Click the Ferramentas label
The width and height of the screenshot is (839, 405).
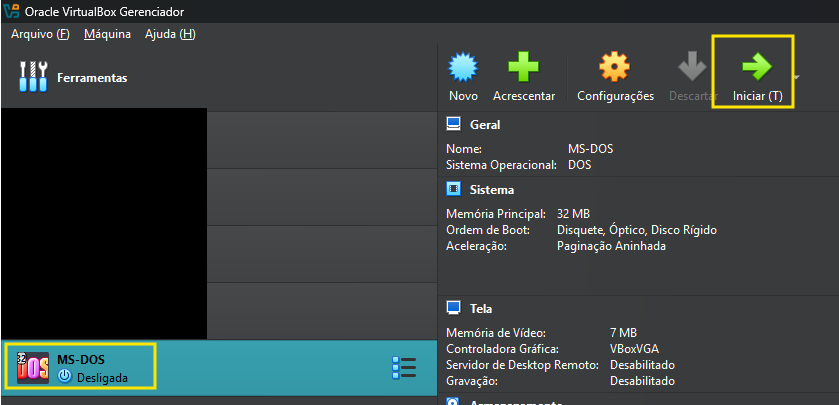point(92,78)
